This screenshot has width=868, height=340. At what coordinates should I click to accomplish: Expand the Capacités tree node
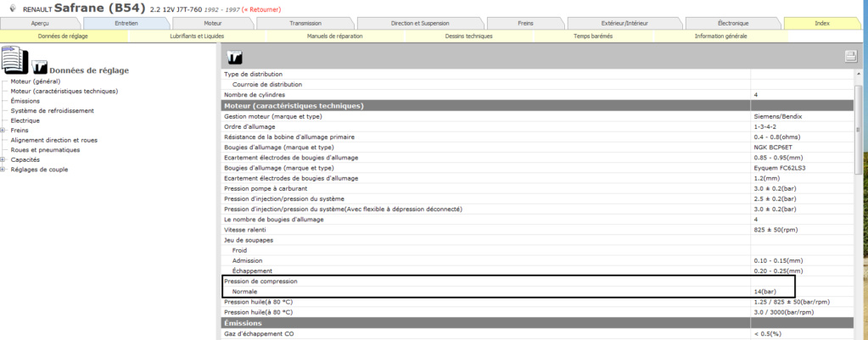point(3,159)
